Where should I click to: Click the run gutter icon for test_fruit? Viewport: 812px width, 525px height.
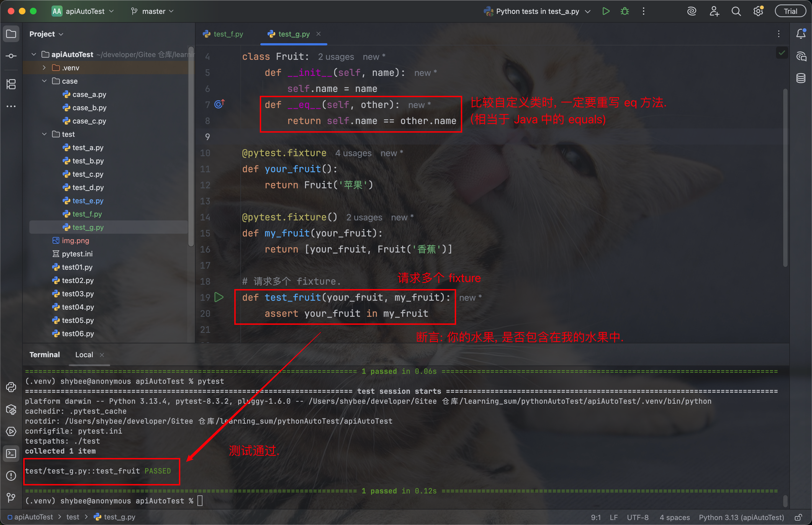[219, 297]
